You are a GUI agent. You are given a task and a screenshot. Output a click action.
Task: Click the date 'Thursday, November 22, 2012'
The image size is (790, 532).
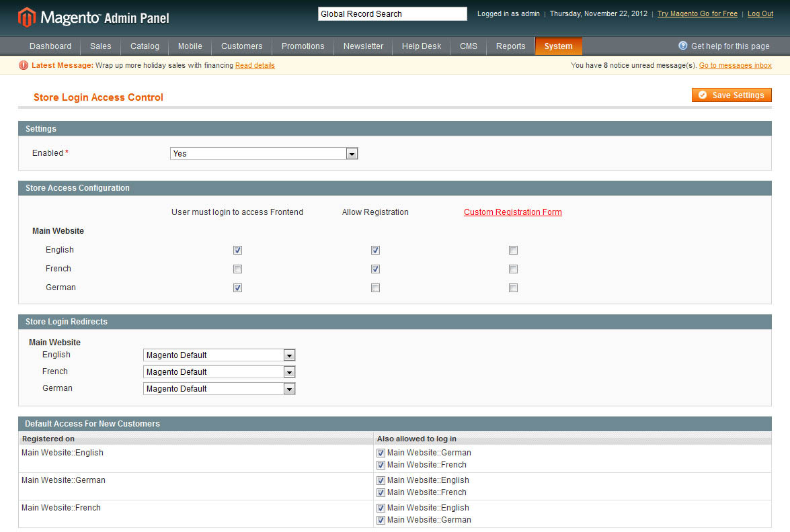(x=598, y=13)
